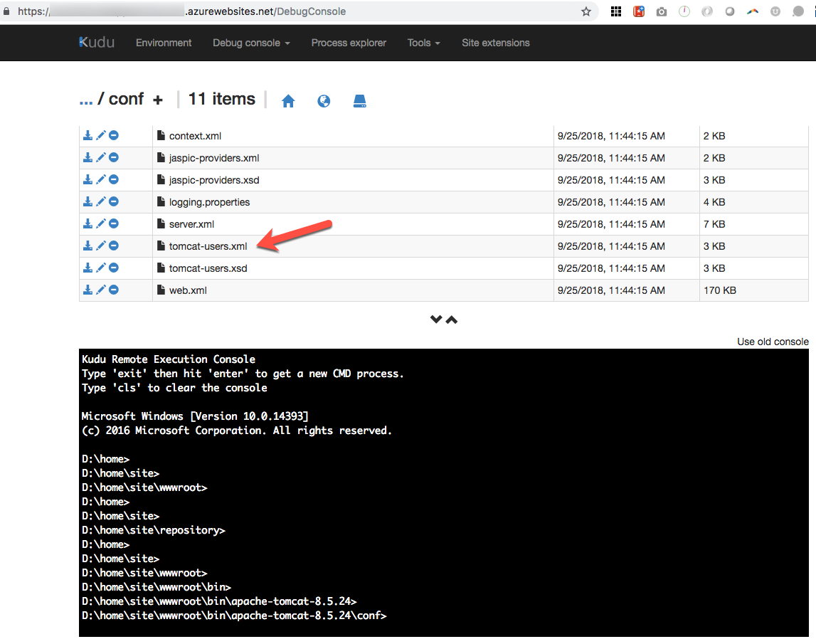Screen dimensions: 816x644
Task: Open system drive icon
Action: (x=359, y=101)
